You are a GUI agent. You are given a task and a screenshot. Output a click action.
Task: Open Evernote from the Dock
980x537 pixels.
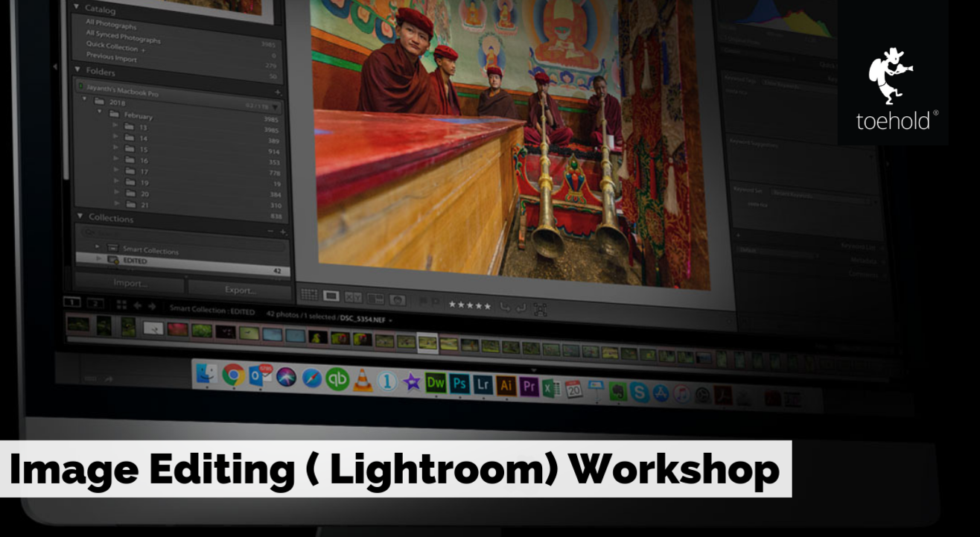click(617, 391)
